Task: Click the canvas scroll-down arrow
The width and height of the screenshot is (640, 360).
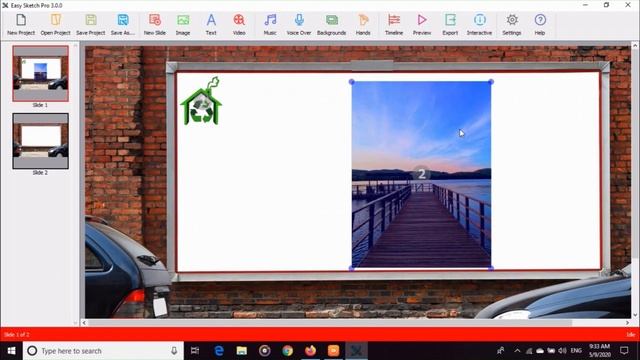Action: pyautogui.click(x=635, y=315)
